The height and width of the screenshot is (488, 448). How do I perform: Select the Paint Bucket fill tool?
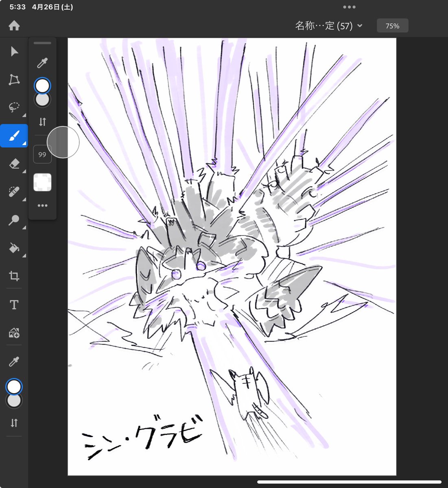pyautogui.click(x=14, y=248)
